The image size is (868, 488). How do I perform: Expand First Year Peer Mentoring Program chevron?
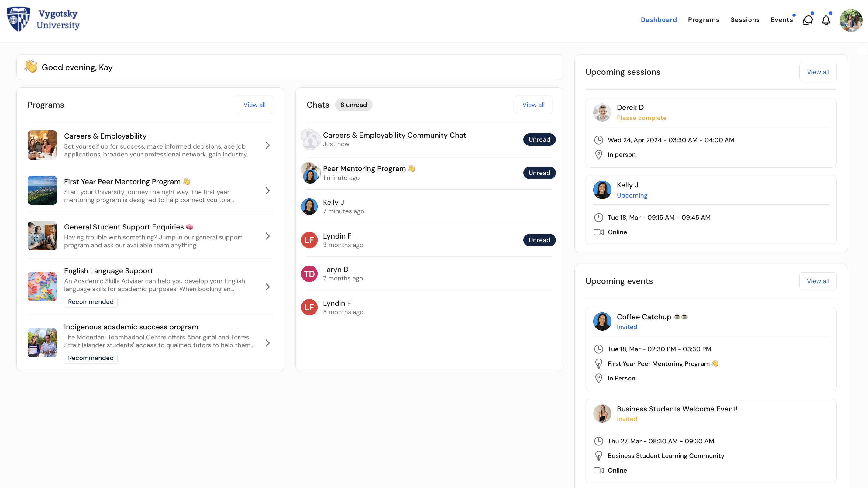point(267,191)
